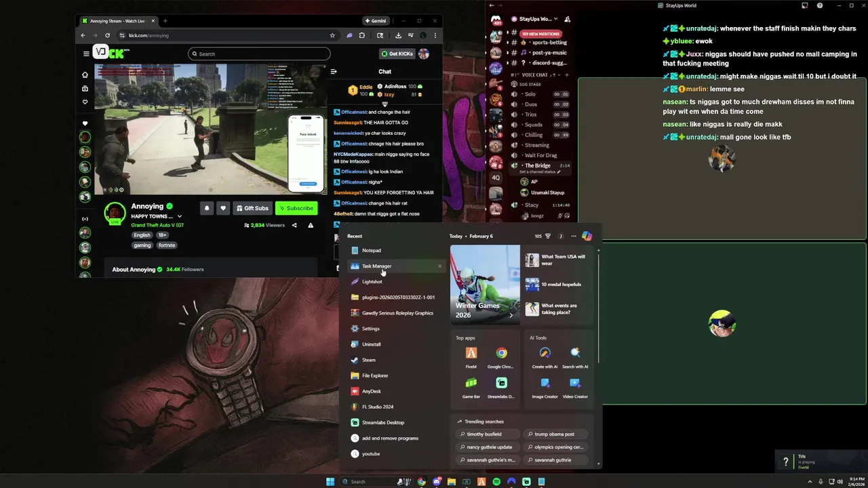Open Kick hamburger menu
This screenshot has height=488, width=868.
[86, 54]
